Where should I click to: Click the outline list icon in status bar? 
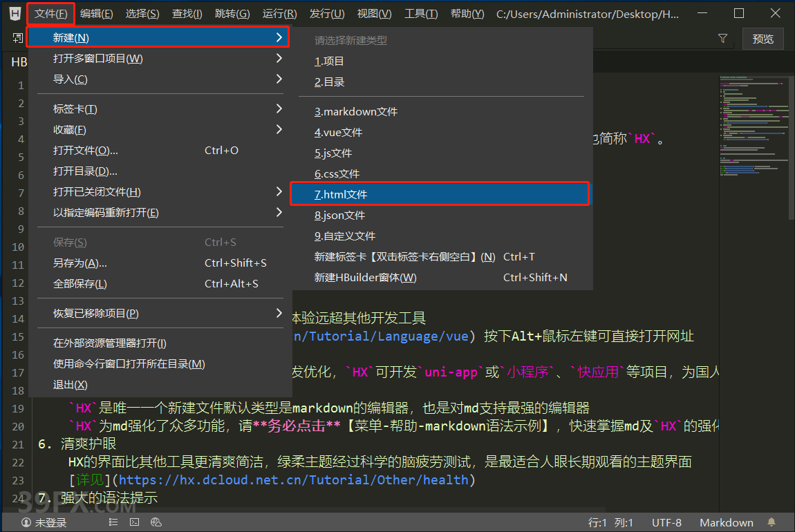(113, 522)
